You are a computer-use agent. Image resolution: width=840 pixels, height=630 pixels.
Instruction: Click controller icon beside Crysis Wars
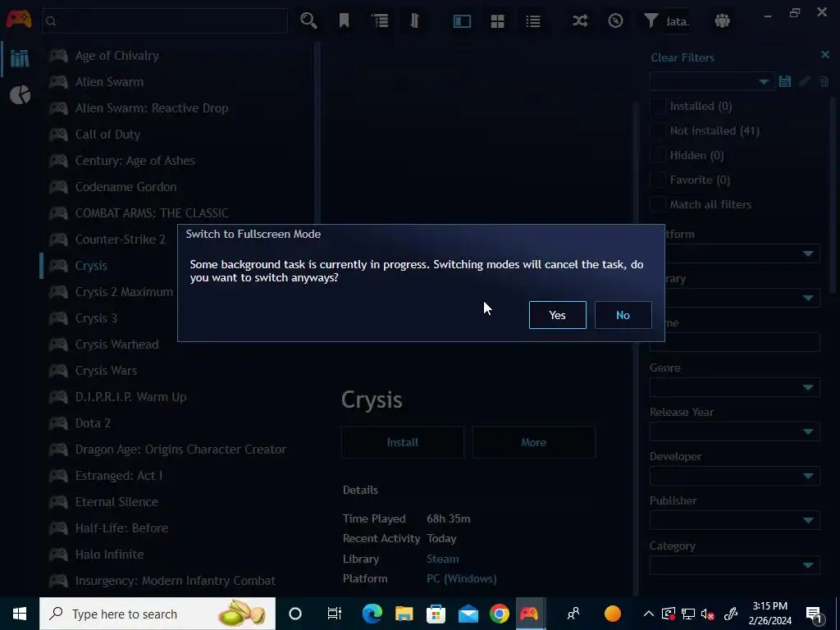(x=58, y=371)
